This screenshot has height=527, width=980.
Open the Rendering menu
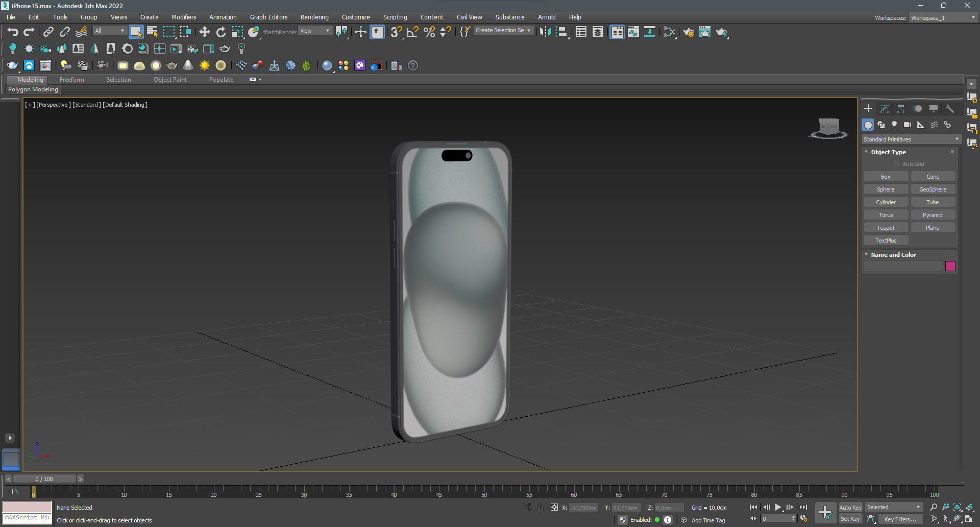(x=314, y=17)
